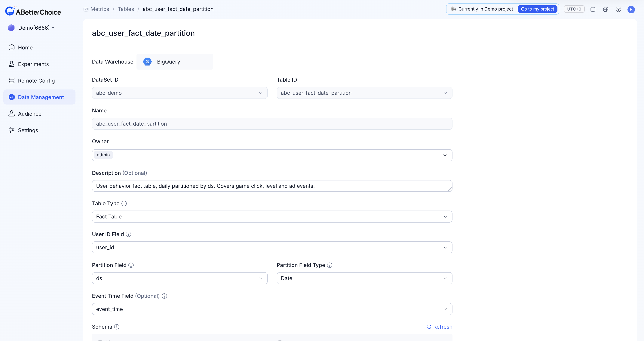The image size is (644, 341).
Task: Click into the Description text area
Action: point(272,186)
